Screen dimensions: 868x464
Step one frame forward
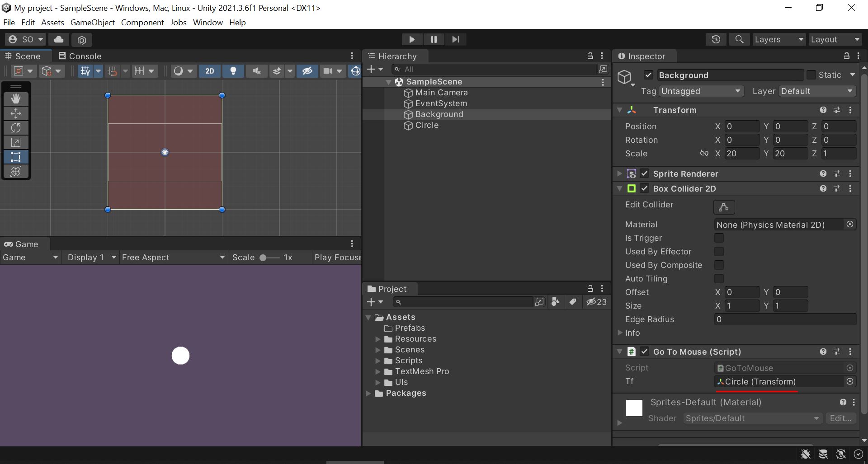pos(456,39)
